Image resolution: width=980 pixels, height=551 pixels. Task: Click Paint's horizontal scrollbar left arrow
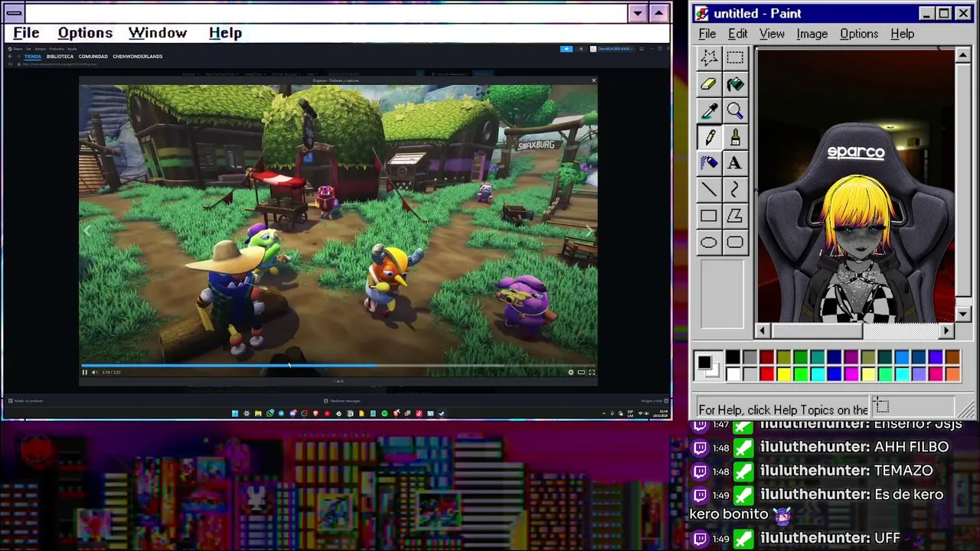[x=762, y=331]
